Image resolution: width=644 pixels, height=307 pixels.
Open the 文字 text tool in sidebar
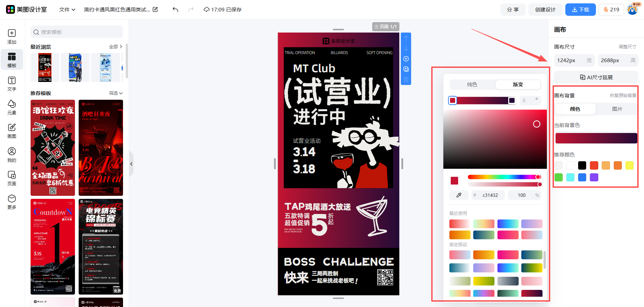point(12,83)
